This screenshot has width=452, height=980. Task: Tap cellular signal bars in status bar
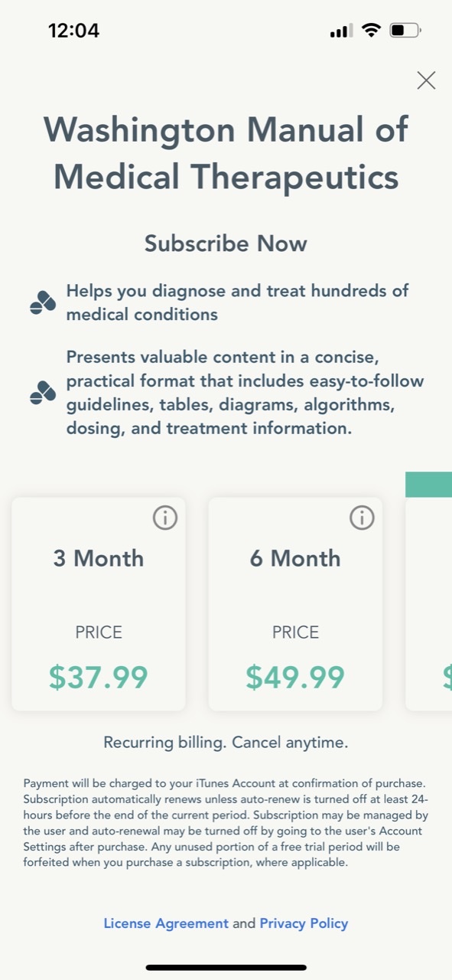coord(341,31)
